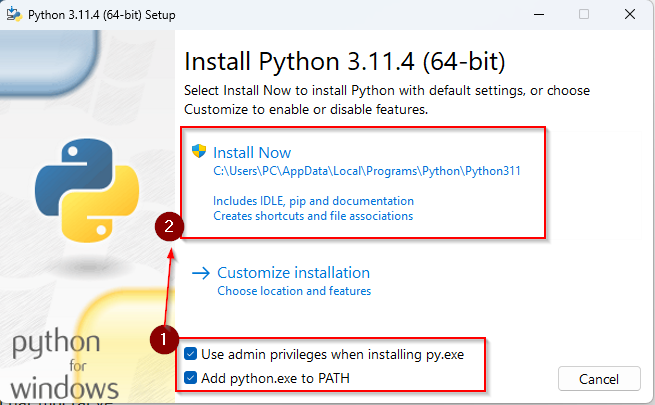This screenshot has width=655, height=405.
Task: Click the arrow icon beside Customize installation
Action: tap(200, 273)
